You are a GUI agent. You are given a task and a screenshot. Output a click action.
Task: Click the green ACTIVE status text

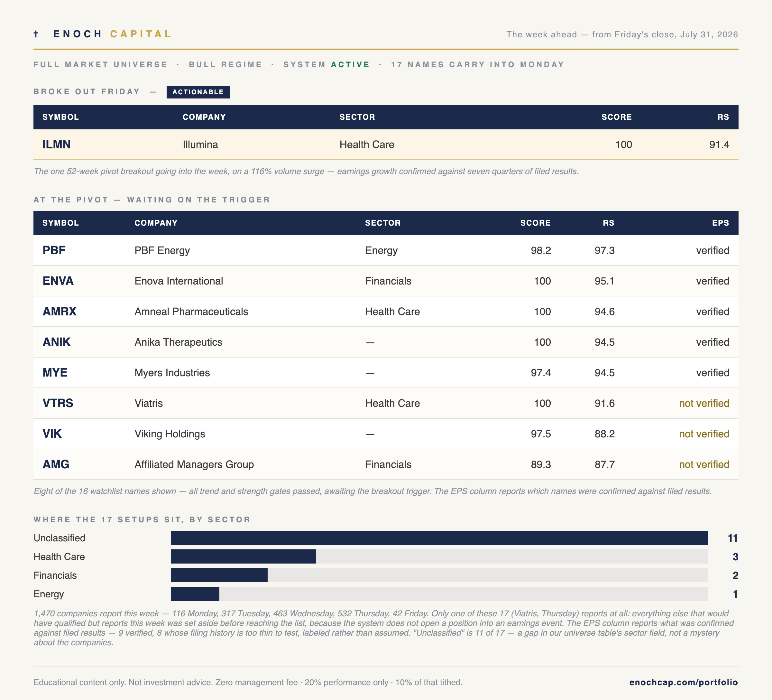350,64
